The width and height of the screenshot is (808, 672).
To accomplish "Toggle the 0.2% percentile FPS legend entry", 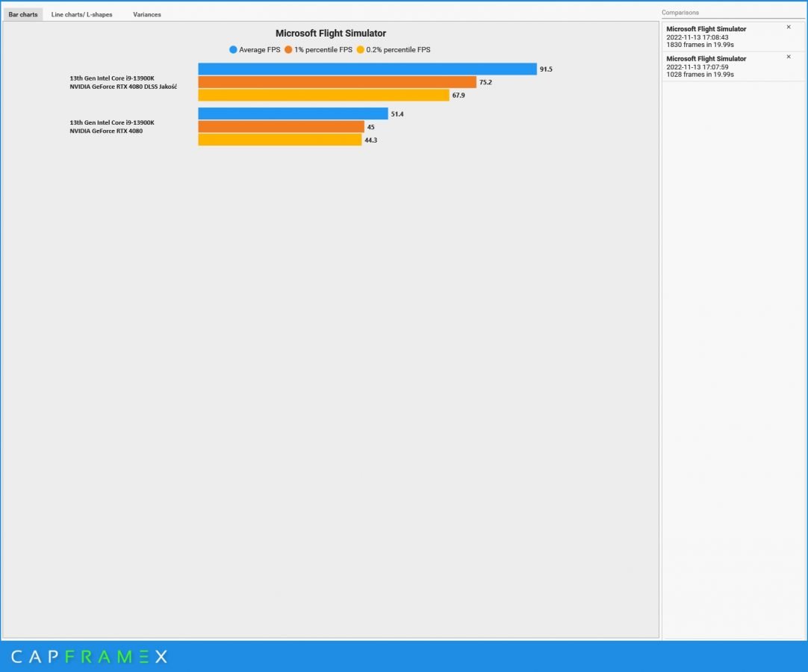I will coord(393,50).
